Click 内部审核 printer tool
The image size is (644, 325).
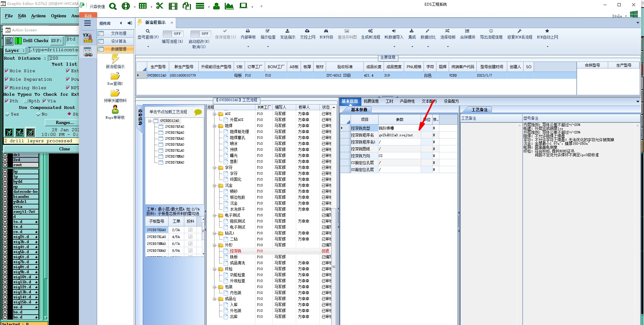point(248,34)
